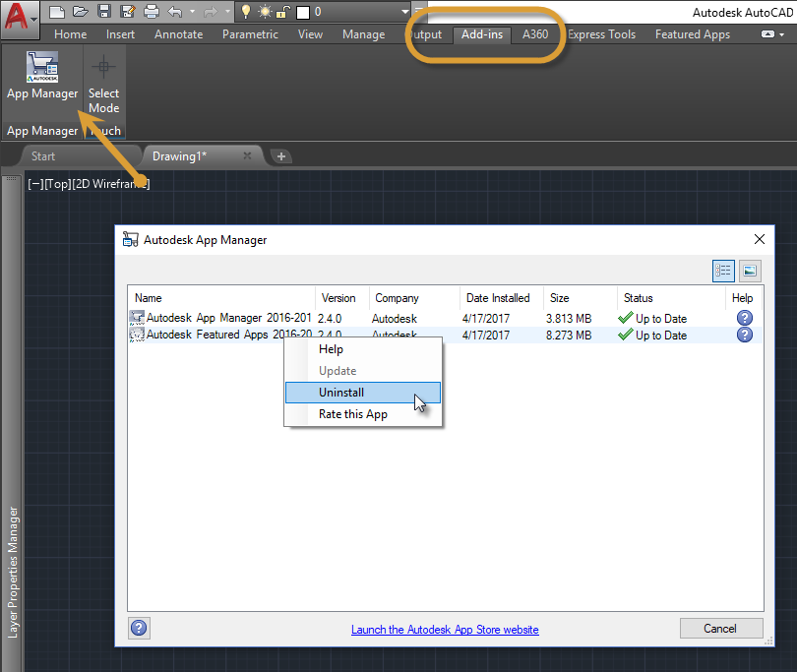797x672 pixels.
Task: Click the [Top] view control label
Action: [x=58, y=184]
